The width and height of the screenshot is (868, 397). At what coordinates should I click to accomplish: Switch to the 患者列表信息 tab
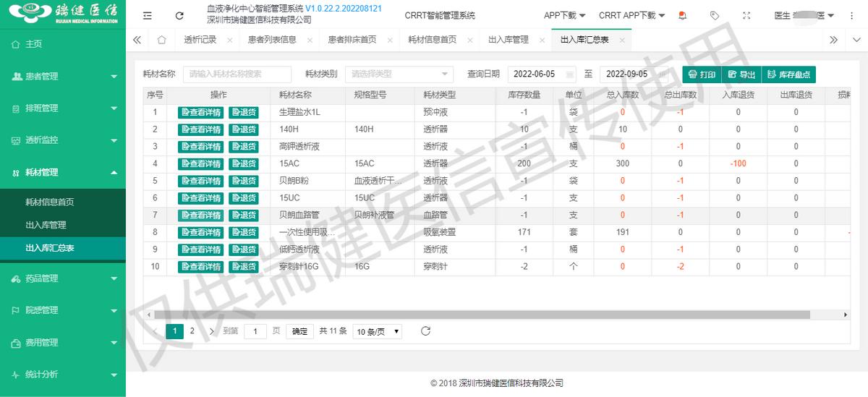click(272, 40)
